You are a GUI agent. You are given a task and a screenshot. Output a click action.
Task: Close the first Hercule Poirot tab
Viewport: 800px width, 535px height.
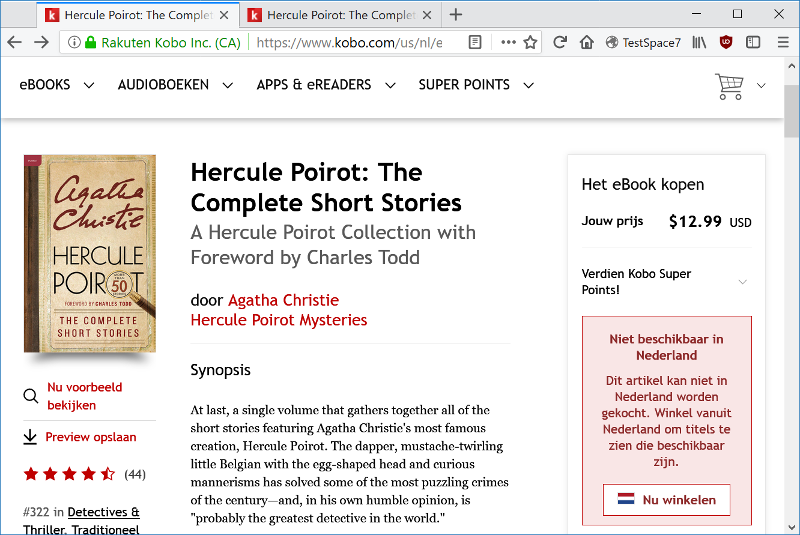coord(224,15)
